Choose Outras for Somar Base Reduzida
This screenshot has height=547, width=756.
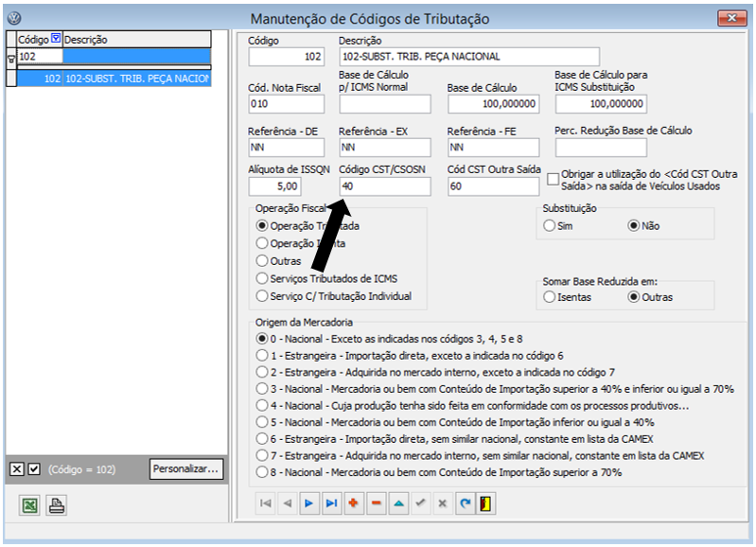tap(633, 297)
